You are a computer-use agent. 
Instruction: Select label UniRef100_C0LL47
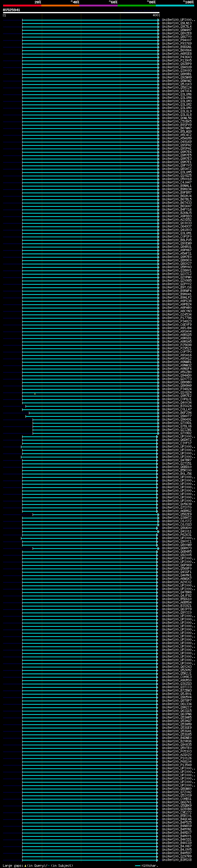point(177,409)
